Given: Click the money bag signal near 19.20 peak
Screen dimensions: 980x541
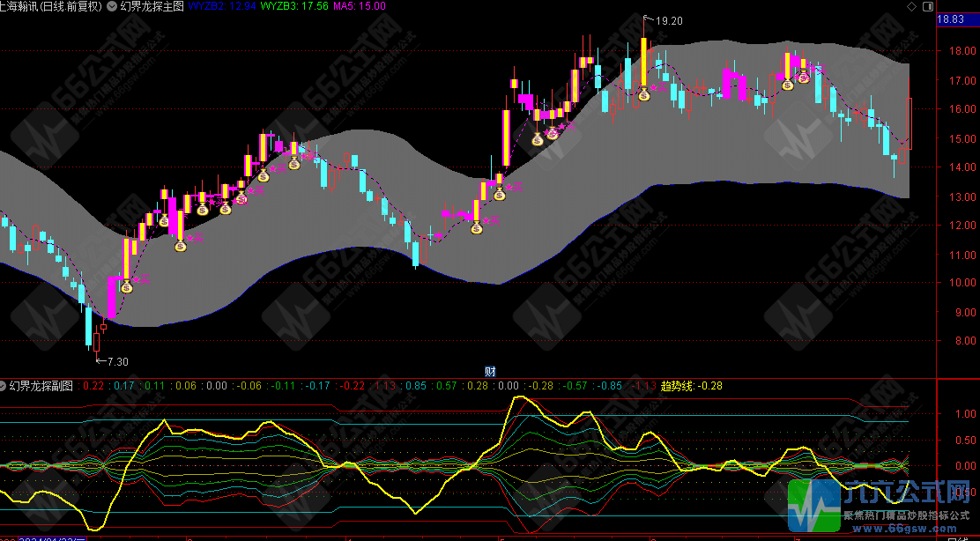Looking at the screenshot, I should (643, 95).
